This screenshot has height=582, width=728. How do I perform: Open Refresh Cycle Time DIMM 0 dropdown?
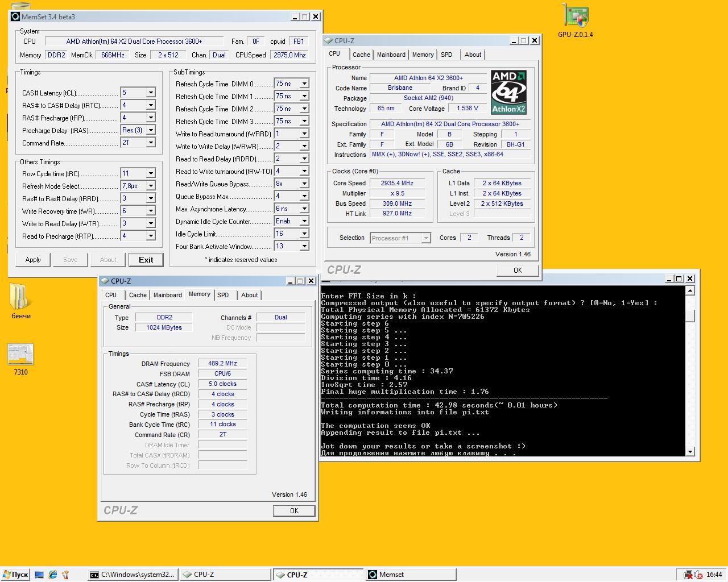[304, 84]
